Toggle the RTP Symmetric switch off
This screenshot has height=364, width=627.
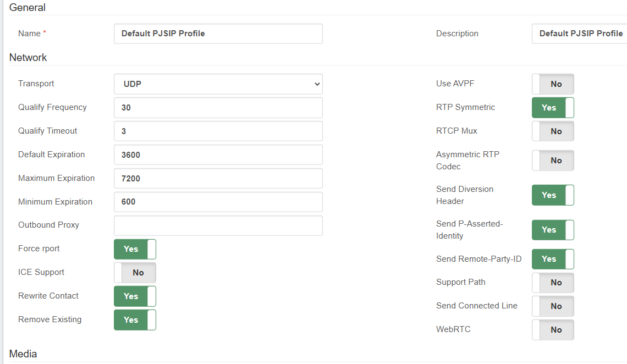point(553,107)
